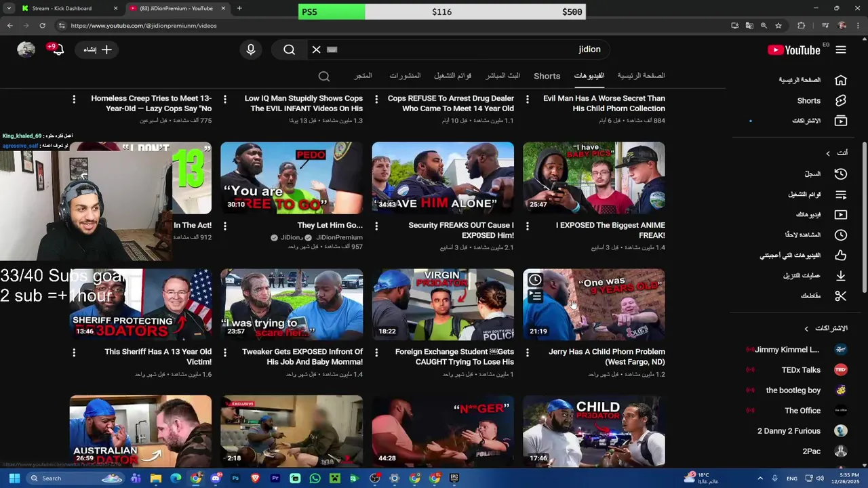Add Jerry video to queue overlay icon

coord(535,296)
